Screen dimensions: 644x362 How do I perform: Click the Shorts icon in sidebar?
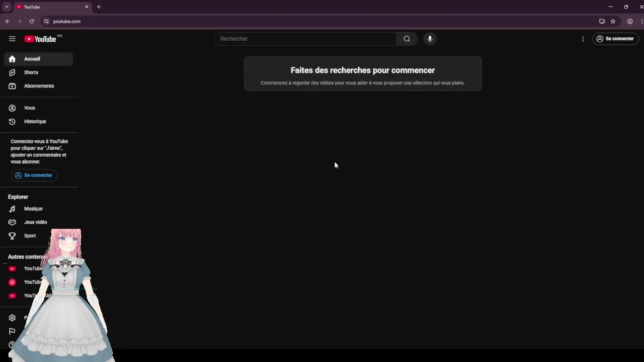pos(12,72)
